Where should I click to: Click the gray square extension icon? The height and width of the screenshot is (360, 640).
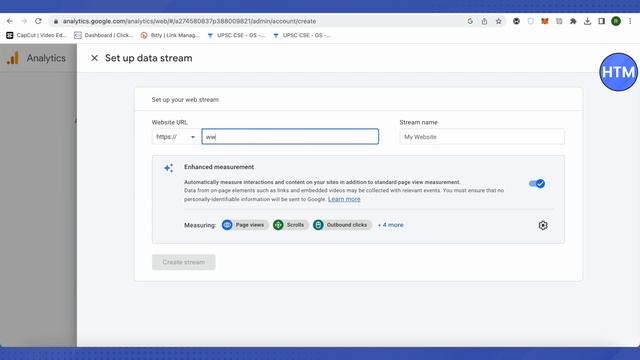[559, 21]
